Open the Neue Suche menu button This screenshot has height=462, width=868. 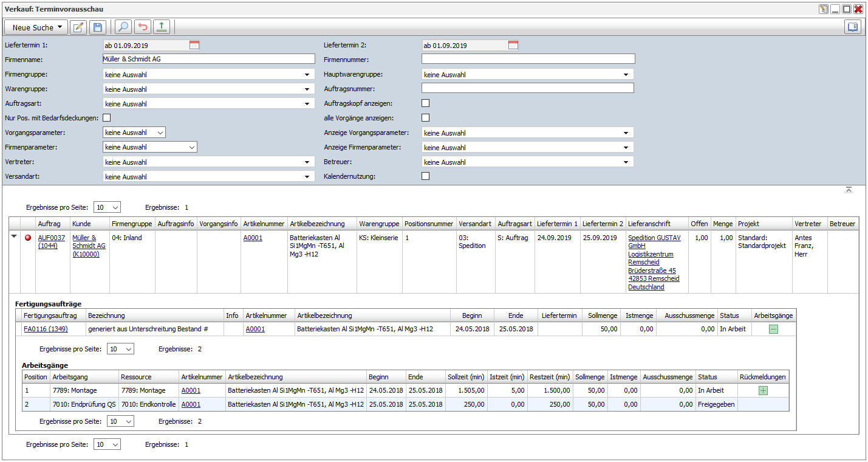(36, 27)
